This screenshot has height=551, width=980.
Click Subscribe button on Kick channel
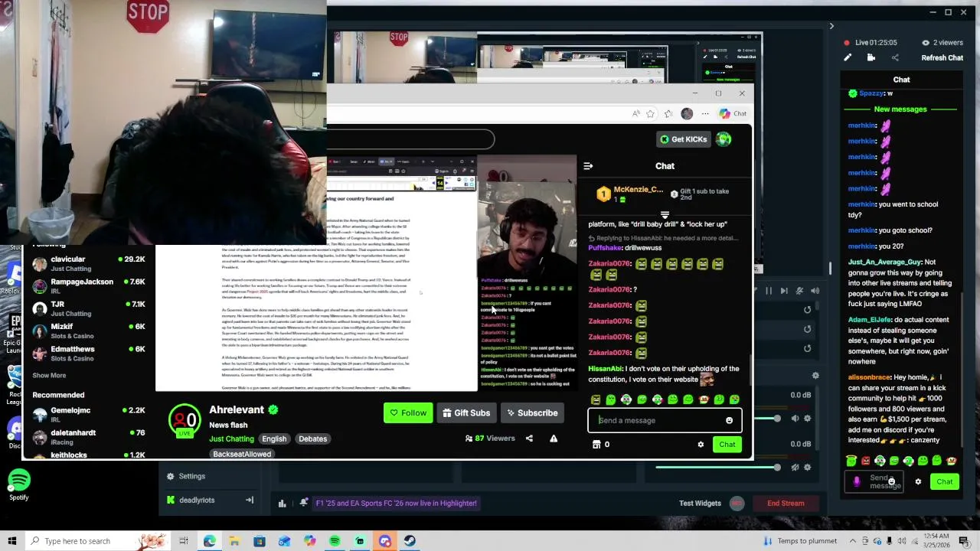[x=532, y=413]
